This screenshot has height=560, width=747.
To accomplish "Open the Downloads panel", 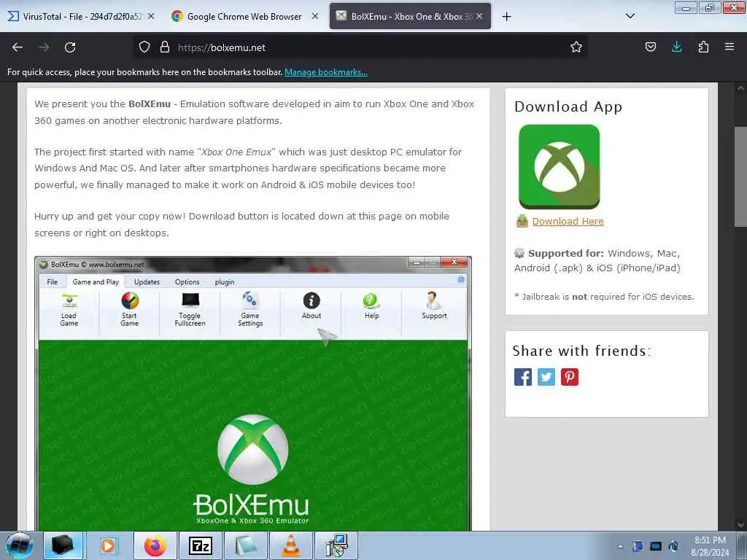I will tap(676, 47).
